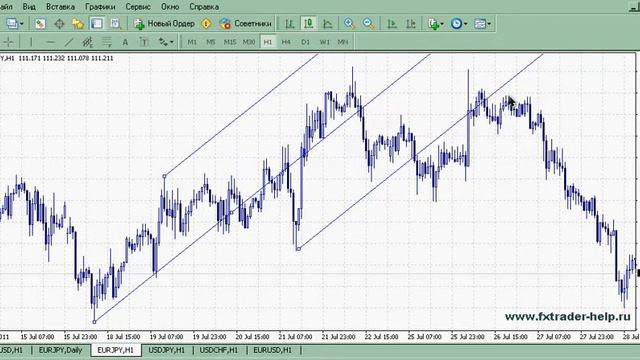Screen dimensions: 640x360
Task: Switch timeframe to H4
Action: pyautogui.click(x=286, y=42)
